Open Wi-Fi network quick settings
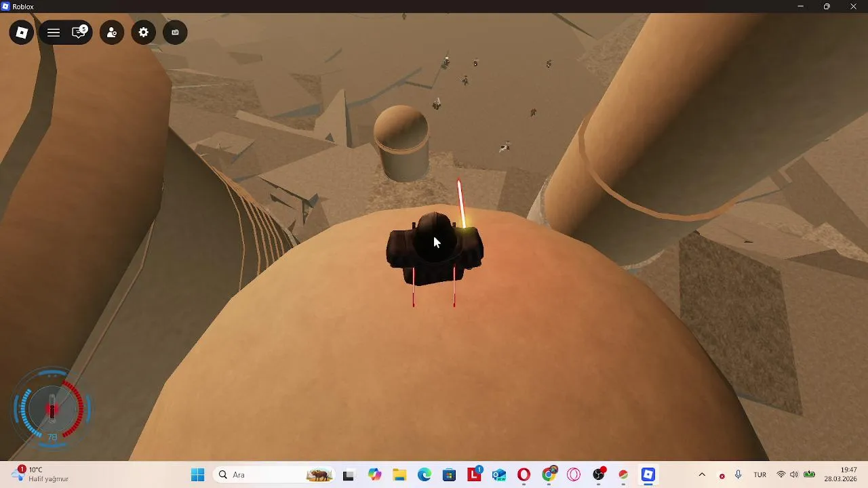This screenshot has height=488, width=868. point(781,475)
